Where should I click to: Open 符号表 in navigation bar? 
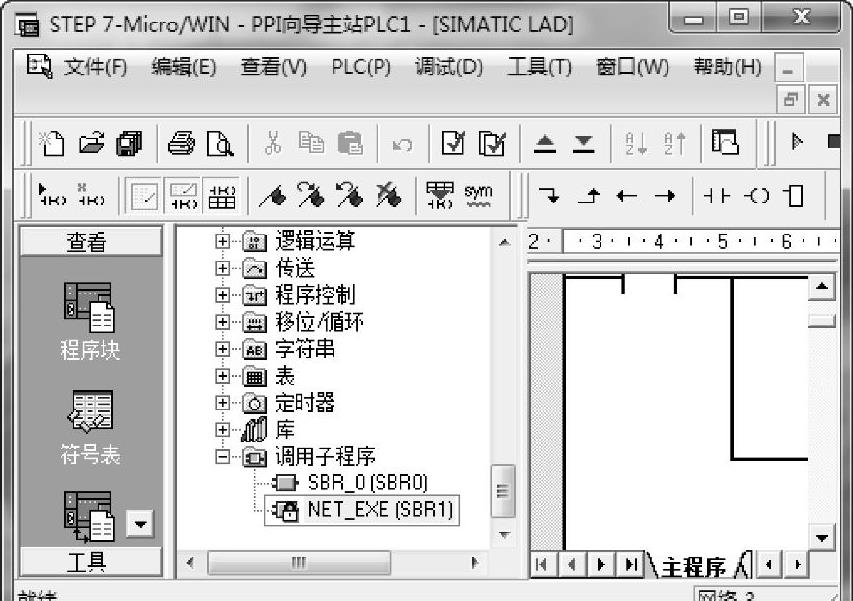(x=90, y=427)
